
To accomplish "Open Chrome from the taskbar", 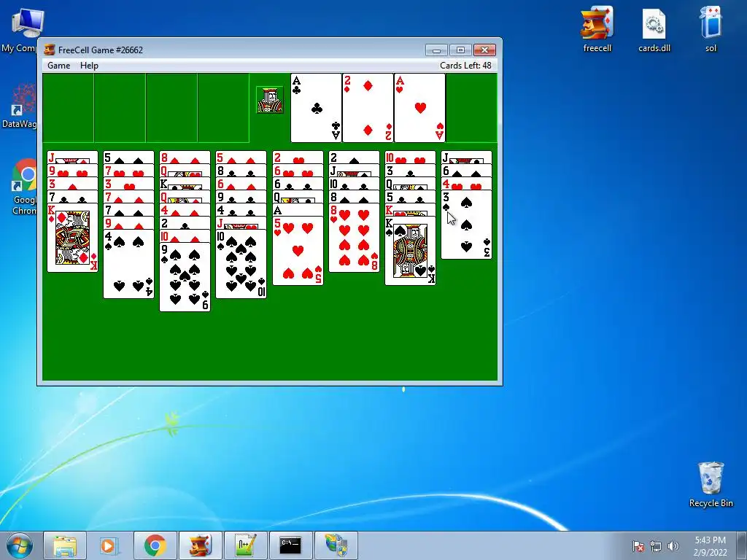I will coord(155,545).
